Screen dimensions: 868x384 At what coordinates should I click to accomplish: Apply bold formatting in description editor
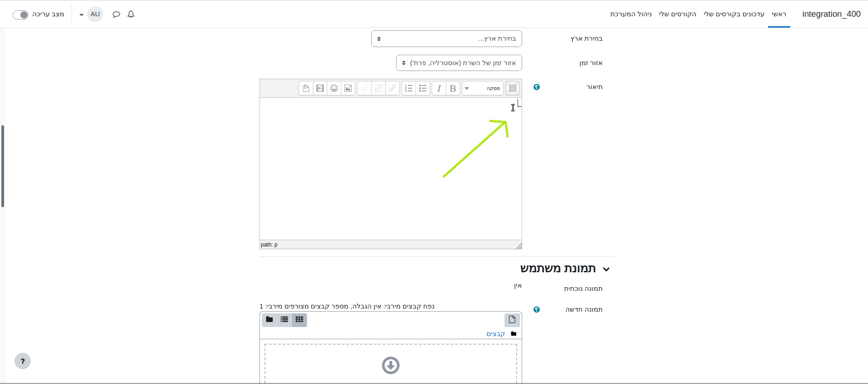coord(453,88)
